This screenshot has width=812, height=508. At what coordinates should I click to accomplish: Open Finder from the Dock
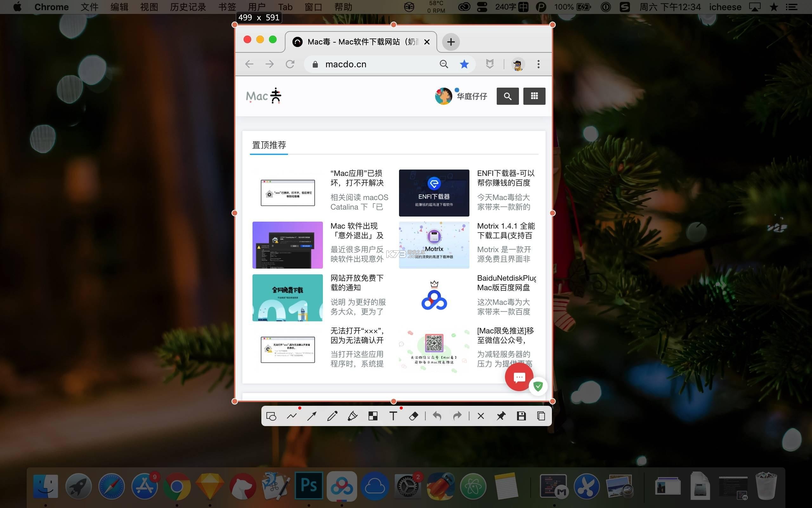coord(46,486)
